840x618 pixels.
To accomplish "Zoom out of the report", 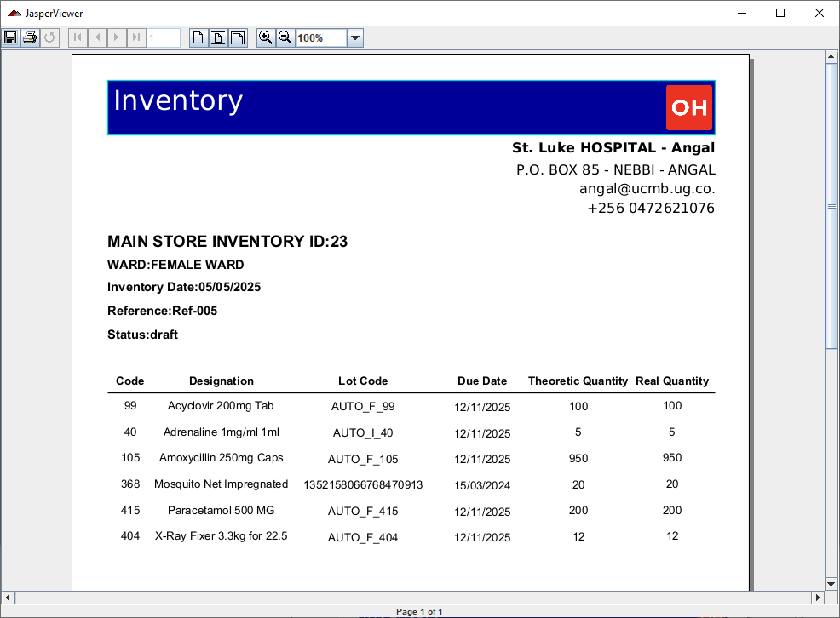I will 285,37.
